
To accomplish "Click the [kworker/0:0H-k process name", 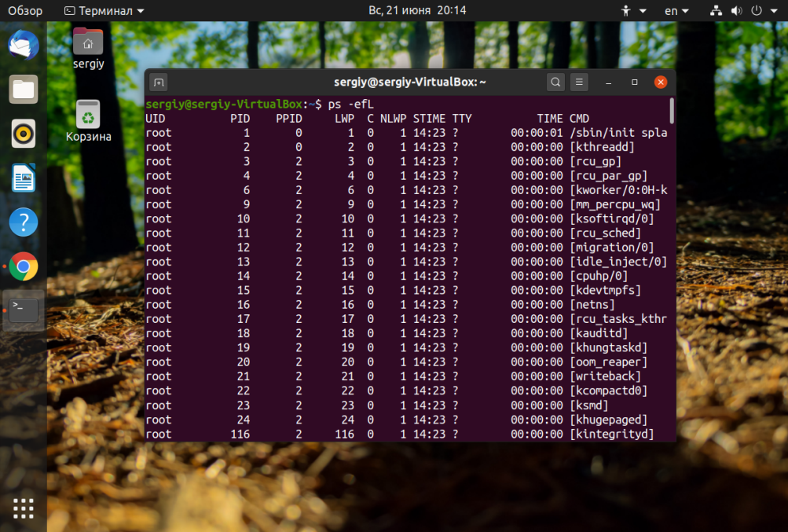I will pos(618,190).
